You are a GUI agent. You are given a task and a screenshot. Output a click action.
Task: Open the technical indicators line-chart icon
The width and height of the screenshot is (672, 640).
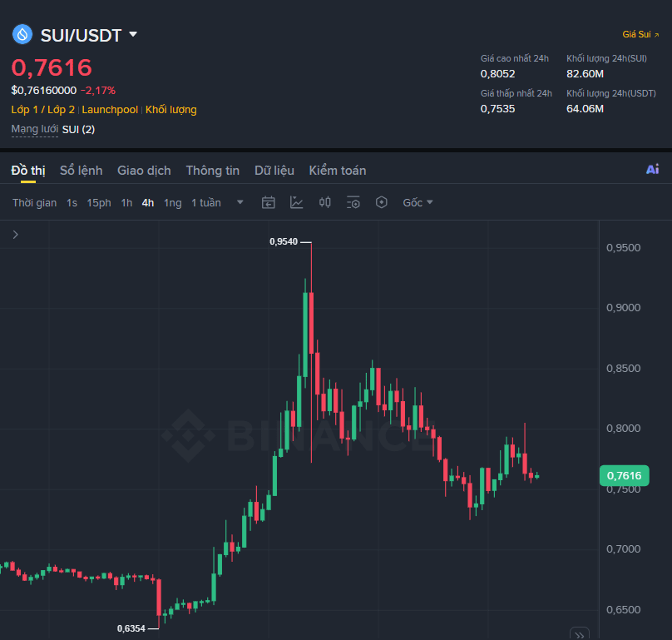(x=297, y=202)
